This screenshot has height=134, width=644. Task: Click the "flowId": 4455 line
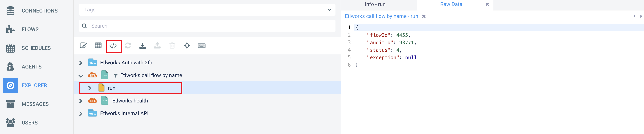388,35
